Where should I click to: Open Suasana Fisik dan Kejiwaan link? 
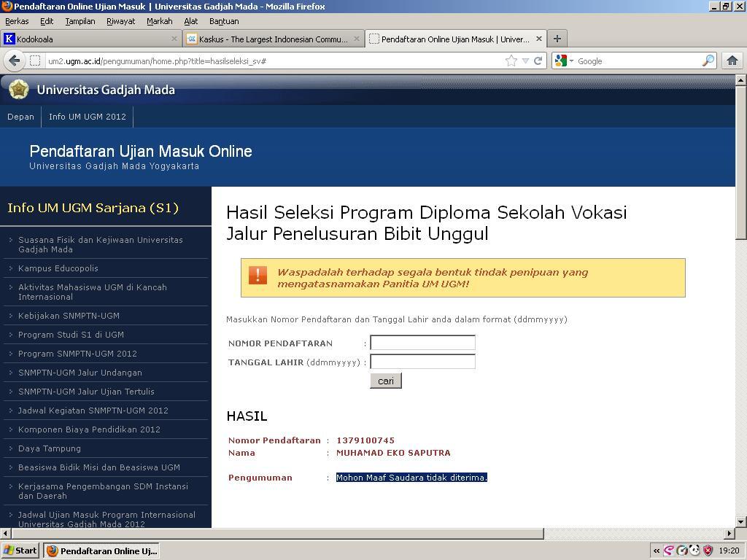pos(101,244)
